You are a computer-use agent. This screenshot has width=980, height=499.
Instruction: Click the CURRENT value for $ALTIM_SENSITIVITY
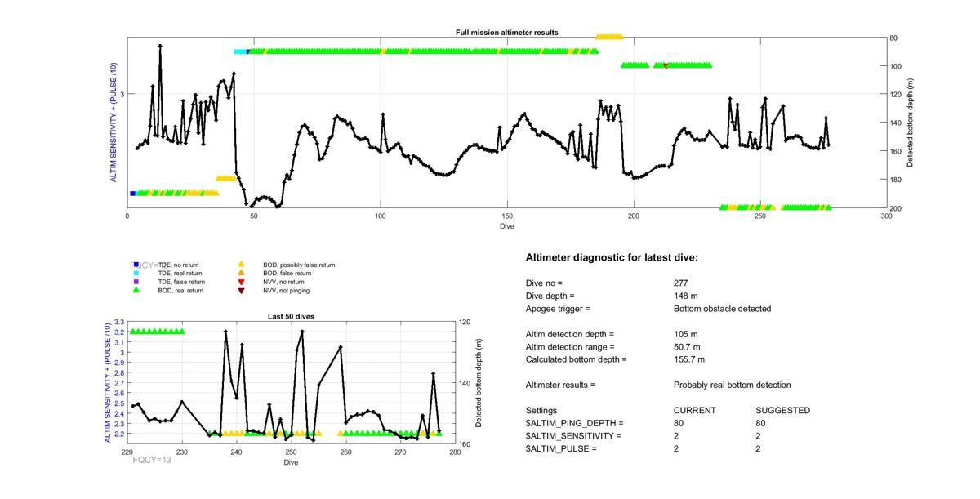coord(676,436)
